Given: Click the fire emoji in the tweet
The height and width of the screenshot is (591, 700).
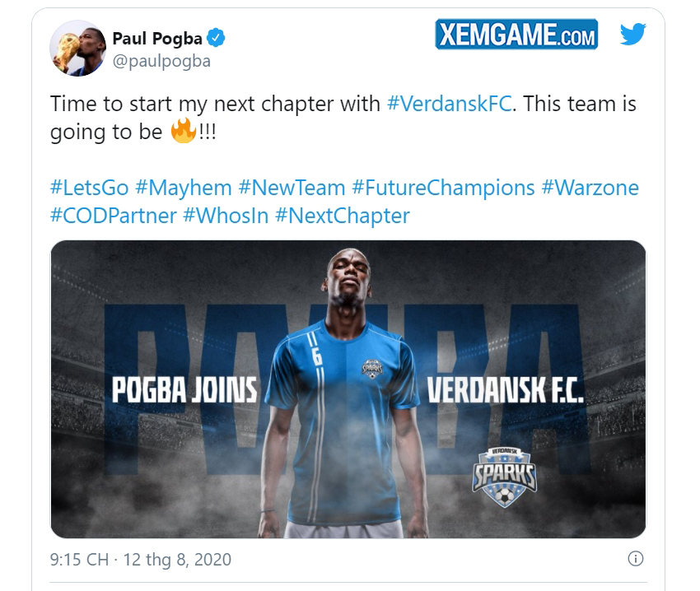Looking at the screenshot, I should pyautogui.click(x=184, y=131).
